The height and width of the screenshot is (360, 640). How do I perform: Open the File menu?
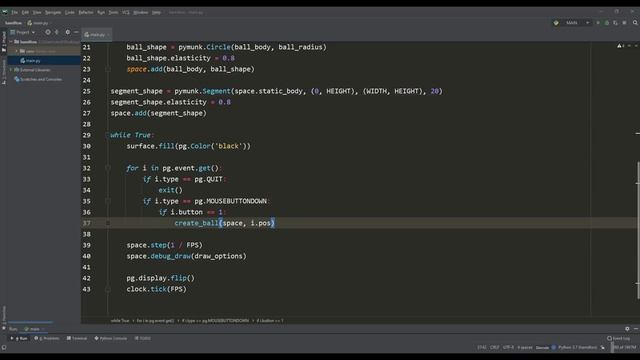14,12
